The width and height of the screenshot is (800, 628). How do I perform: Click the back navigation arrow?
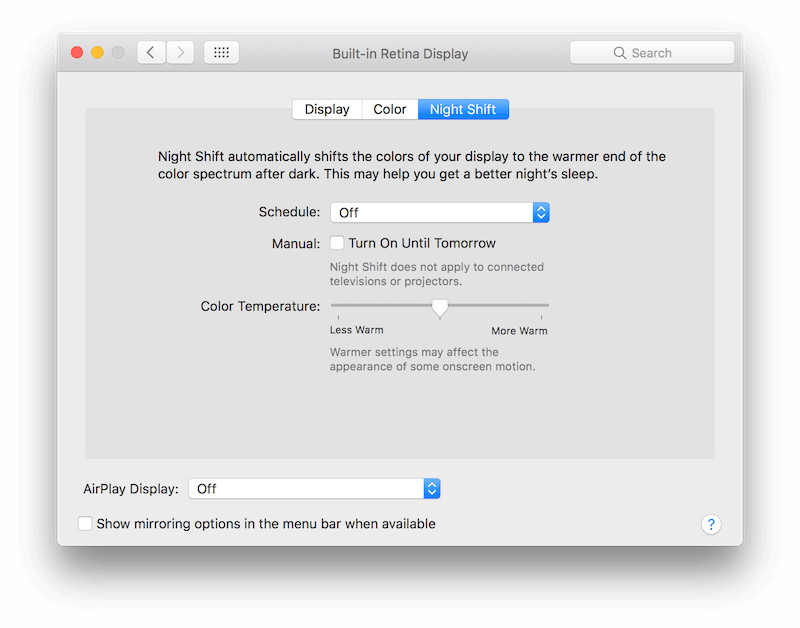[x=150, y=52]
